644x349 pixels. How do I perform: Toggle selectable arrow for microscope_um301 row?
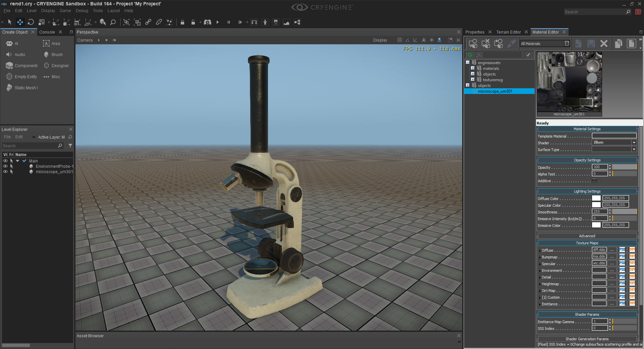pyautogui.click(x=11, y=171)
